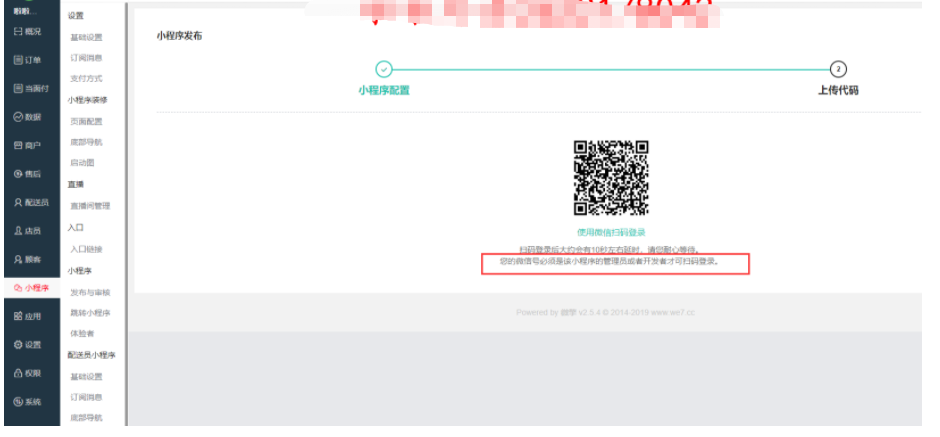Open the 启动图 submenu item
Screen dimensions: 940x437
(x=83, y=163)
